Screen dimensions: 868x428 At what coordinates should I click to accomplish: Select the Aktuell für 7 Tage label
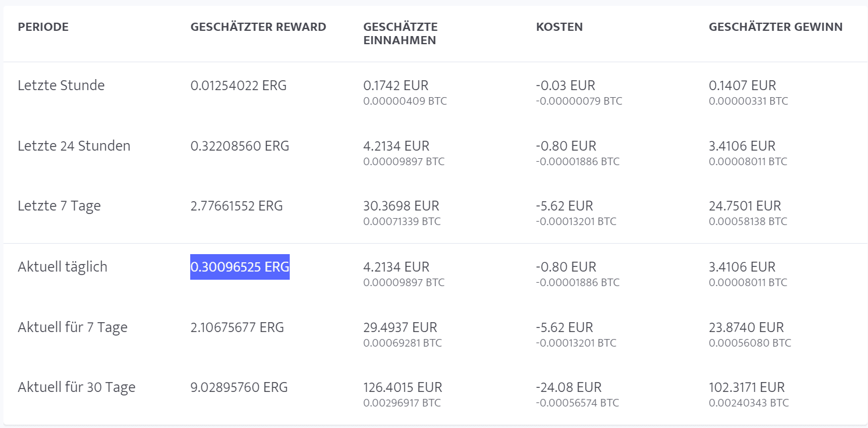click(73, 327)
